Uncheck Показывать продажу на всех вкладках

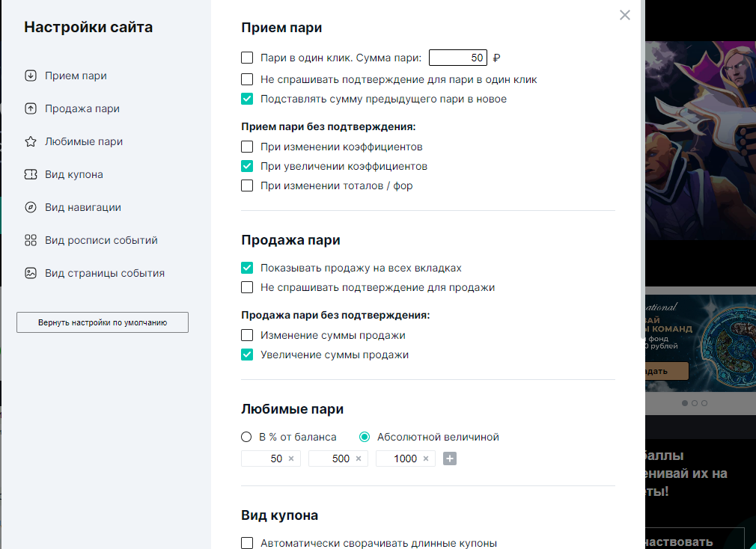[247, 268]
